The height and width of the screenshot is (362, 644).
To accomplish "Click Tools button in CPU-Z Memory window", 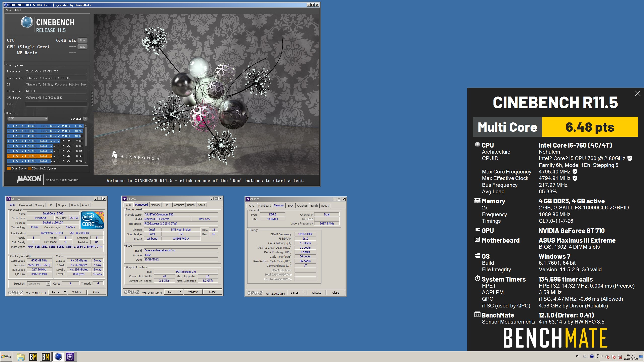I will coord(295,293).
